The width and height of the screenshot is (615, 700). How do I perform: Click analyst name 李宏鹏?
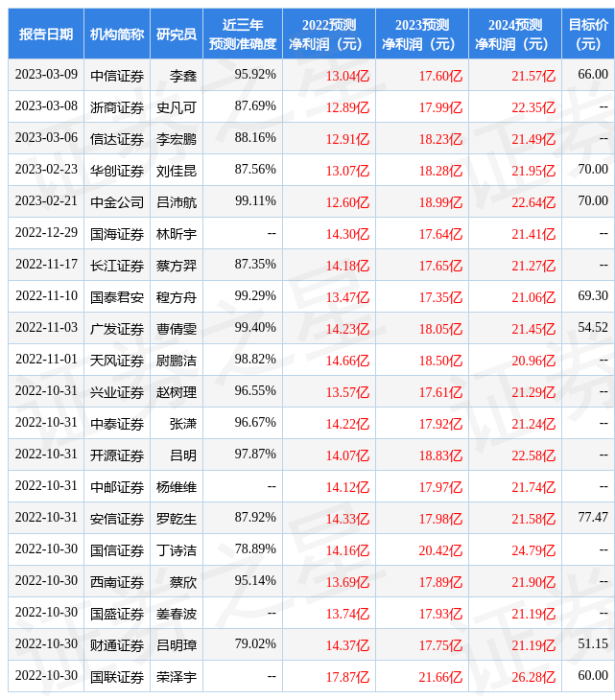click(x=177, y=139)
